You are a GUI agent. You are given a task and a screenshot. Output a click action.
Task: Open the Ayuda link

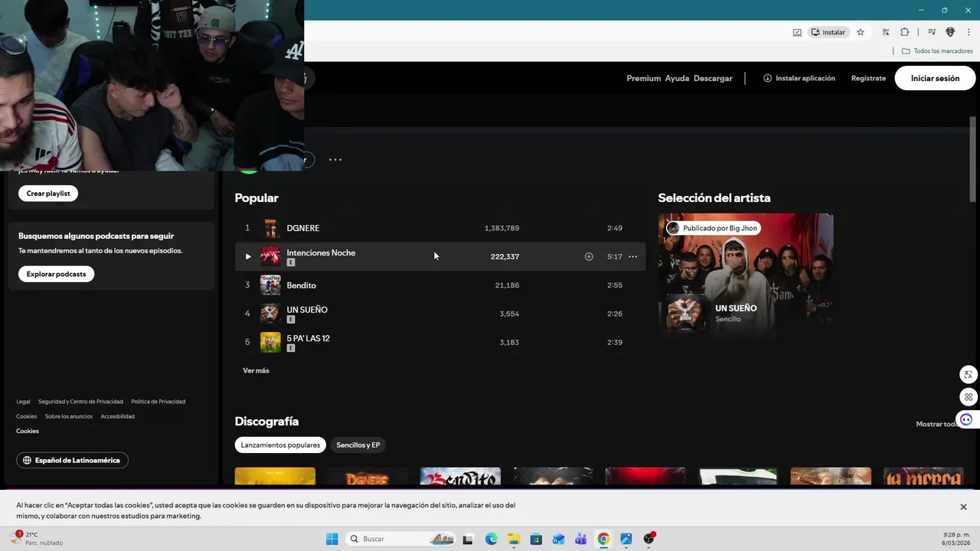(677, 78)
